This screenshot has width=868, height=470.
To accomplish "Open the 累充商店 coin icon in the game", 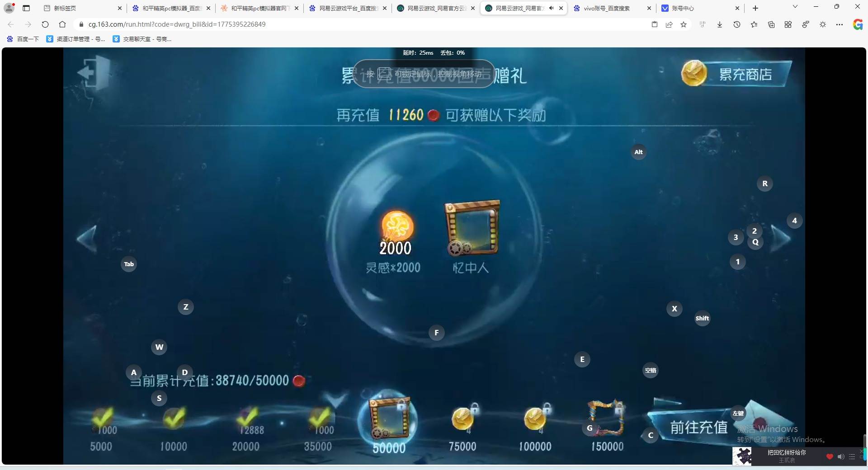I will [694, 73].
